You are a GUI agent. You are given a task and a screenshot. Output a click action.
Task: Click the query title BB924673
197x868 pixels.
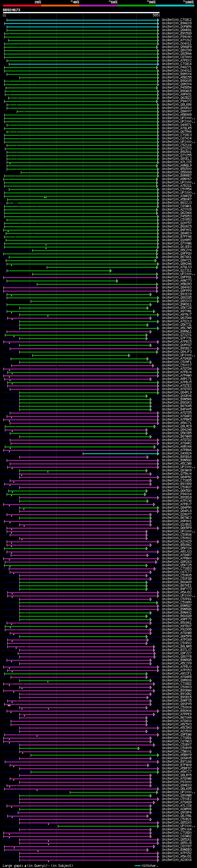click(x=11, y=10)
